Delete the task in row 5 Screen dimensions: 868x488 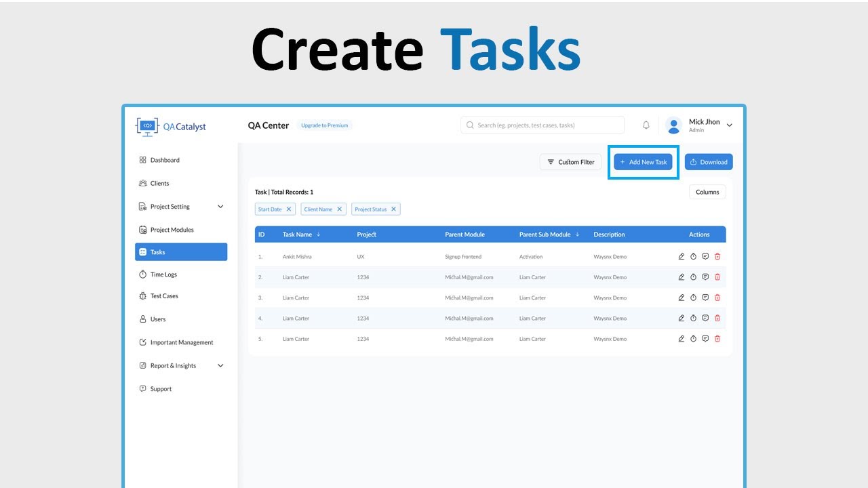[717, 339]
